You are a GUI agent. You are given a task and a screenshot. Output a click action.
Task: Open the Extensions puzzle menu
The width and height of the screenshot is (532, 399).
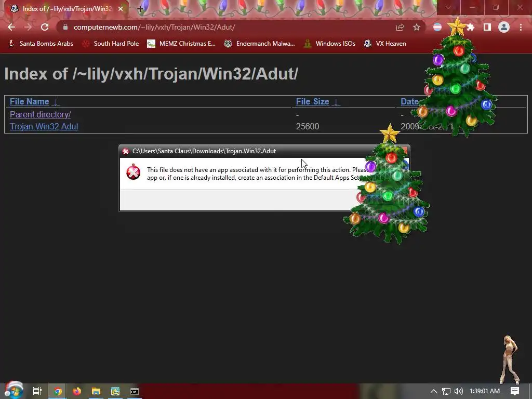pos(470,27)
